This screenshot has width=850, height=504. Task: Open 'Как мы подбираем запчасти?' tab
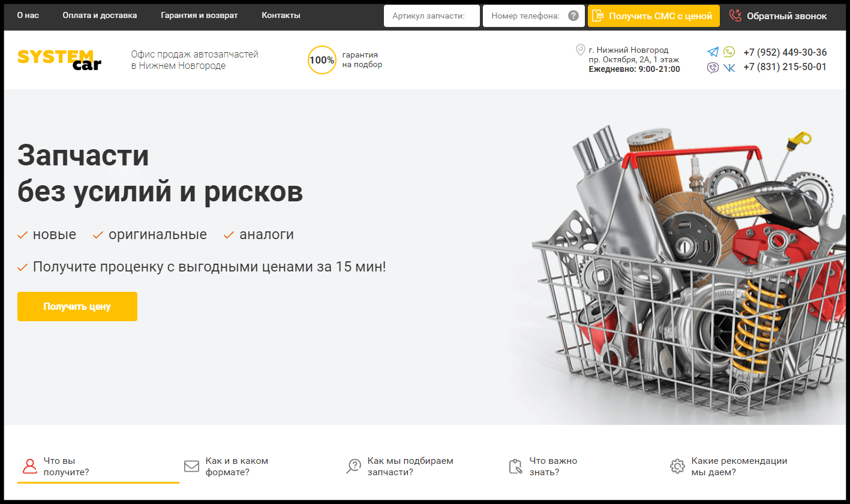pos(400,466)
